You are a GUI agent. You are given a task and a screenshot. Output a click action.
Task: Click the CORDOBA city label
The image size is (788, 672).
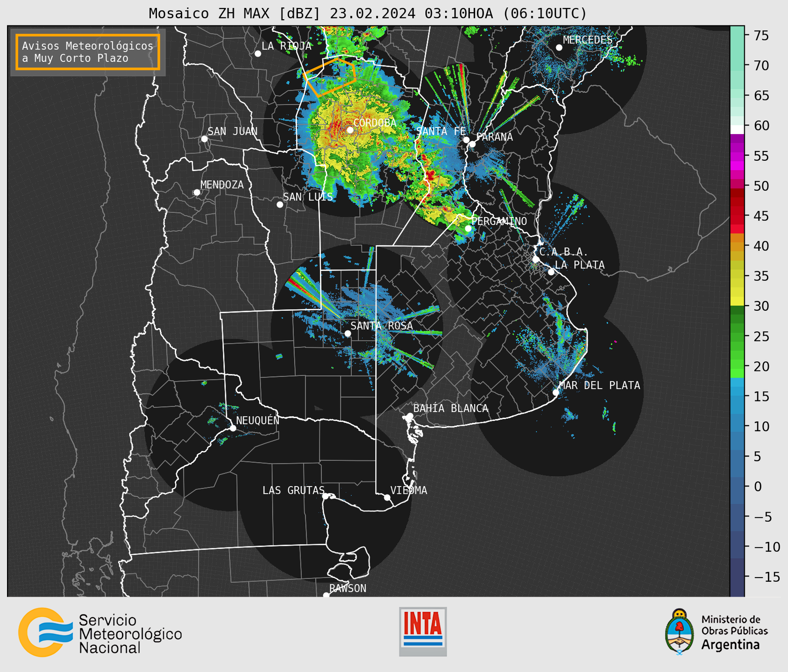point(375,123)
